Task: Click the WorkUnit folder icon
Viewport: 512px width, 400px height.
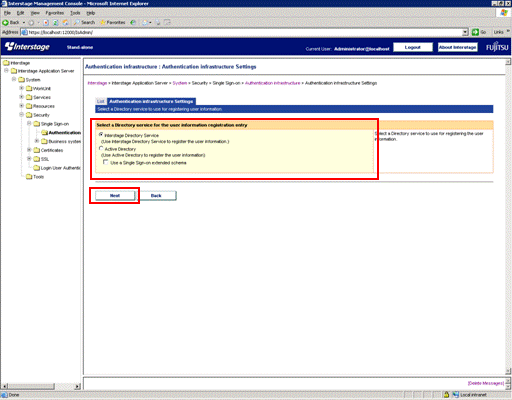Action: [x=29, y=88]
